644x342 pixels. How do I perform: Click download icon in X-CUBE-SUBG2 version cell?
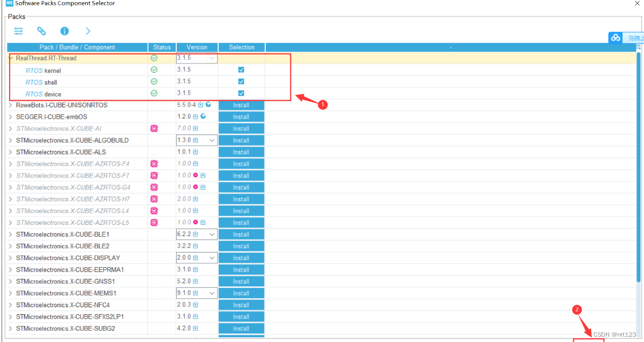pyautogui.click(x=196, y=329)
